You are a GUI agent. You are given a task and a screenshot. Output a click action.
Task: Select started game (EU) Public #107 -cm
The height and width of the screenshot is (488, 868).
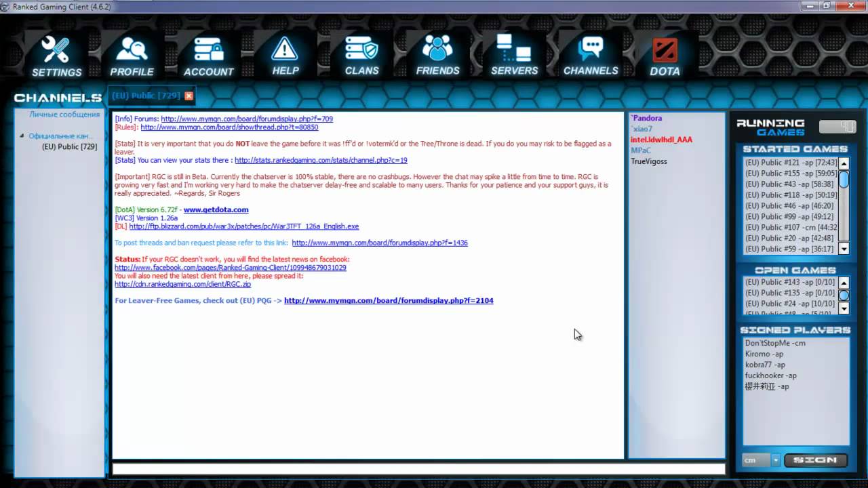(x=791, y=228)
